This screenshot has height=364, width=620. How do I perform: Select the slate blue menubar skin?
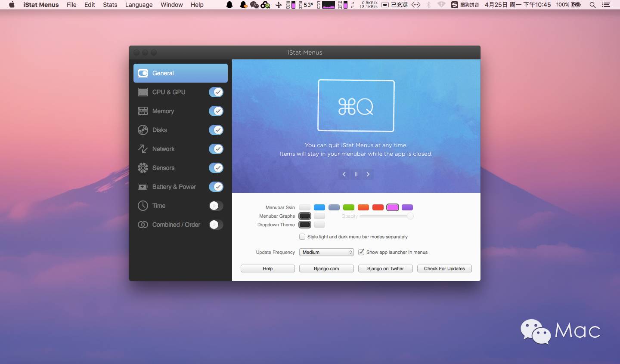point(334,207)
